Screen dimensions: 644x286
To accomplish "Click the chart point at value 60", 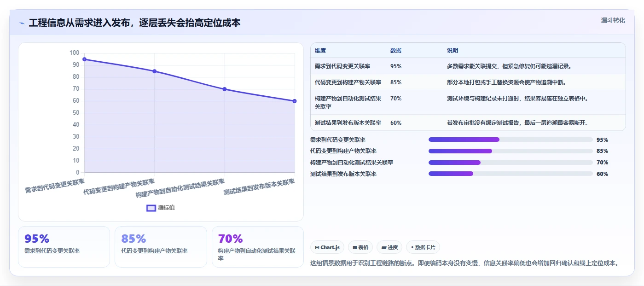I will tap(295, 101).
